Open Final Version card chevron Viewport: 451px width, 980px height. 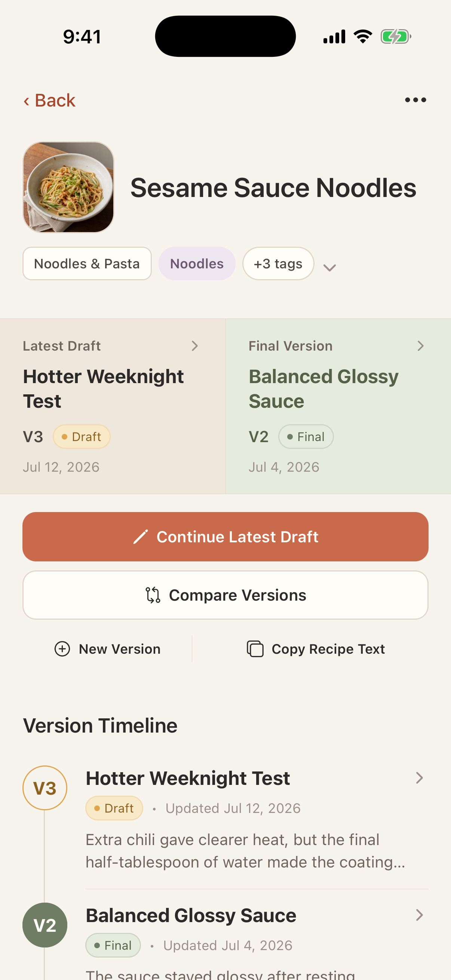point(421,346)
